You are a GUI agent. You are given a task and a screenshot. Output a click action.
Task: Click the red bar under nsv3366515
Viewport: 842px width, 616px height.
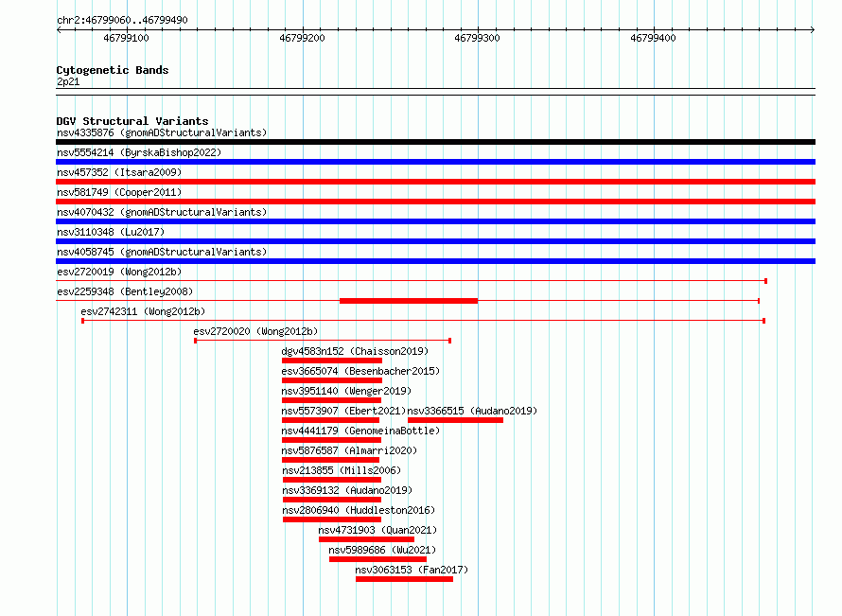coord(455,420)
